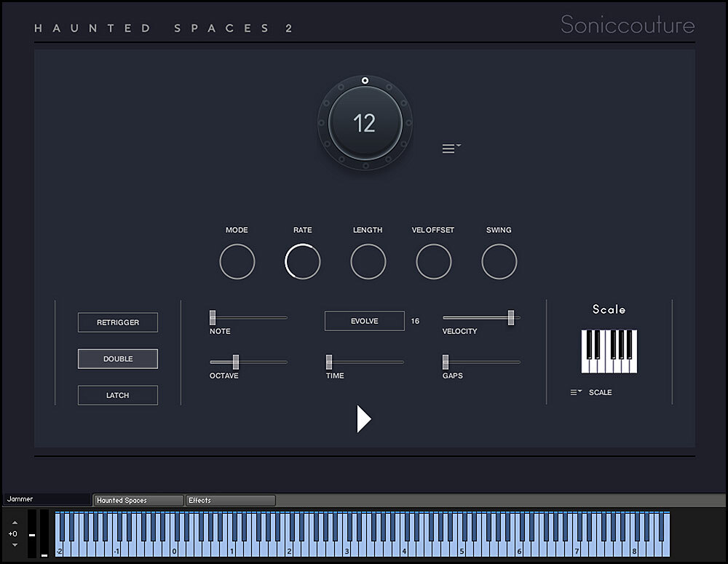Click the LENGTH knob
The height and width of the screenshot is (564, 728).
(368, 262)
